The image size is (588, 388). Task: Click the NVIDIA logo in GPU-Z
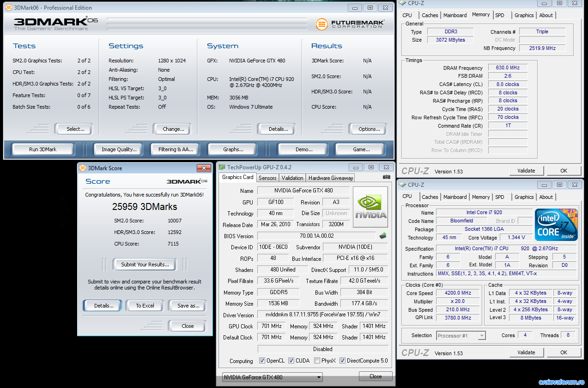click(x=370, y=207)
